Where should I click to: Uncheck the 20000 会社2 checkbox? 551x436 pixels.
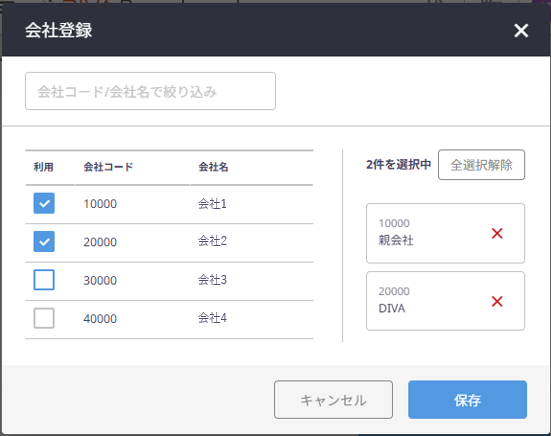pyautogui.click(x=44, y=241)
